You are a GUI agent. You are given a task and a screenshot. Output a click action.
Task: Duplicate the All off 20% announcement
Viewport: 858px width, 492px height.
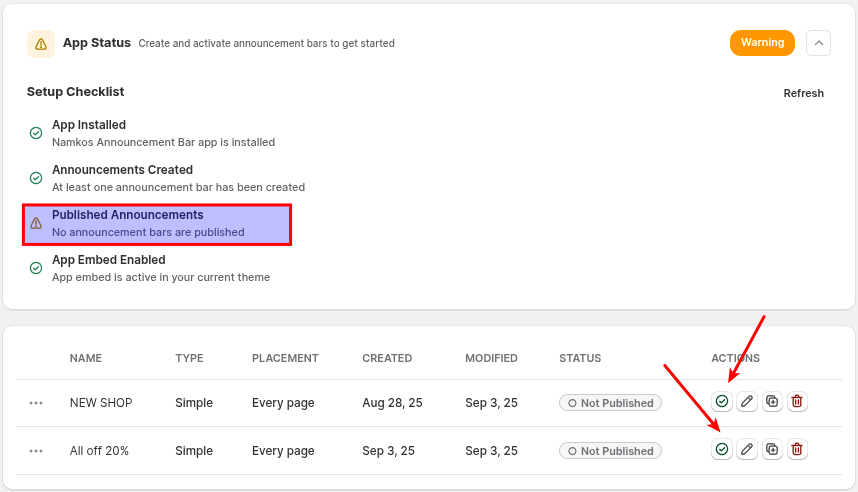click(x=772, y=450)
